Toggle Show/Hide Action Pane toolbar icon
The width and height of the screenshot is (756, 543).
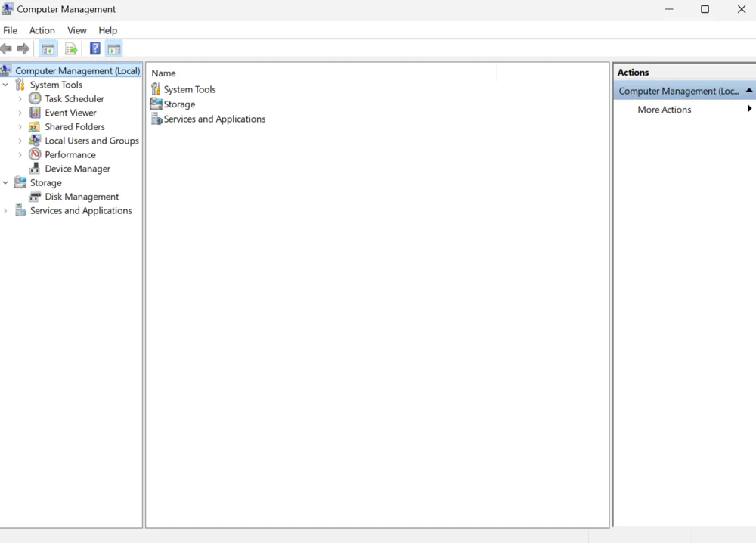[x=114, y=48]
